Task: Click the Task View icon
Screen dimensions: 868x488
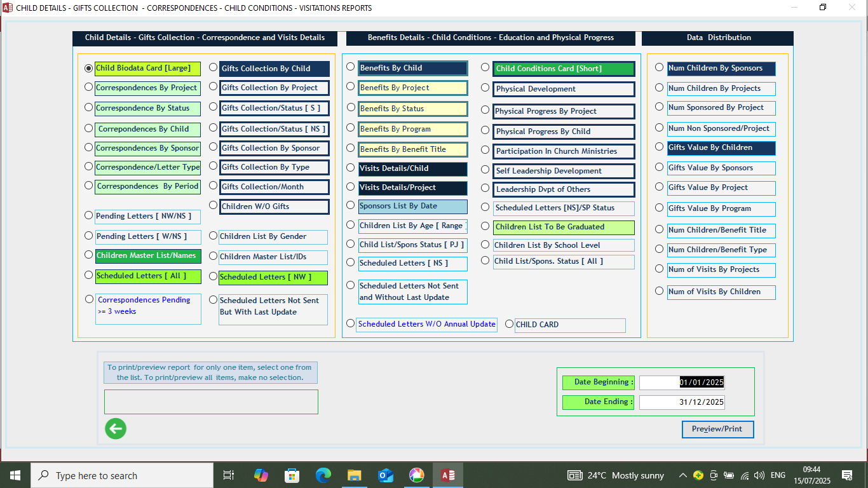Action: point(229,475)
